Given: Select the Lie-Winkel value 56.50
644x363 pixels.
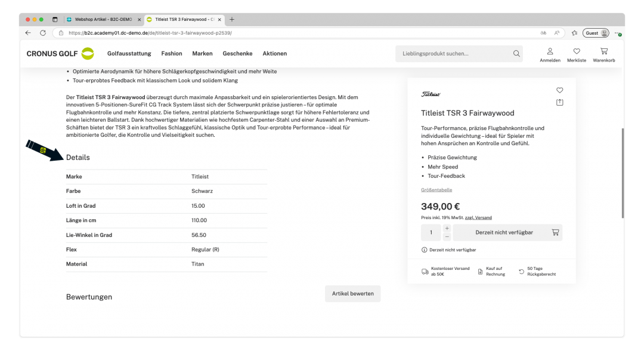Looking at the screenshot, I should [199, 235].
